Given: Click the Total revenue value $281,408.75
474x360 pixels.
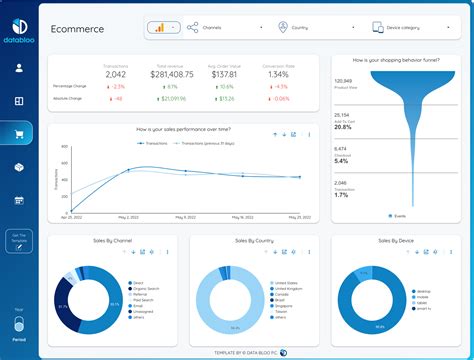Looking at the screenshot, I should (x=172, y=74).
